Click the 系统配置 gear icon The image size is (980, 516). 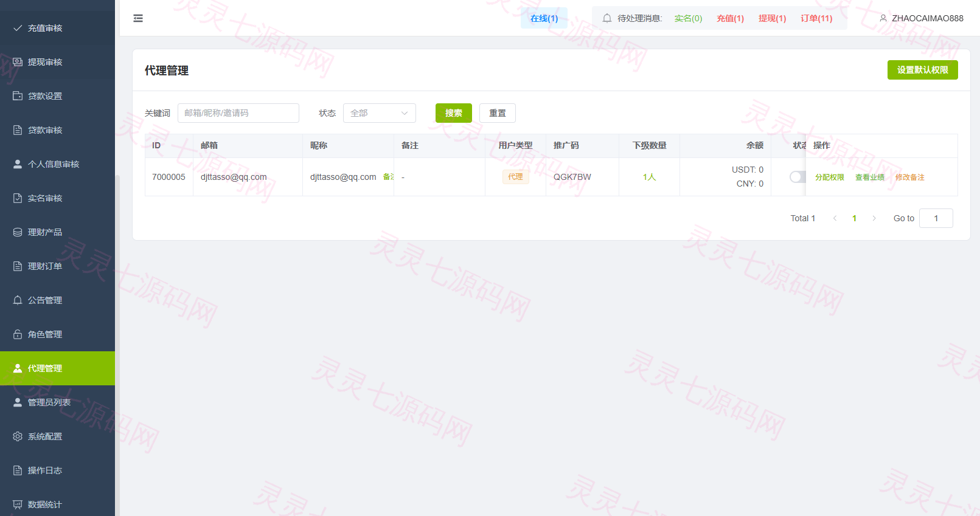[x=18, y=436]
